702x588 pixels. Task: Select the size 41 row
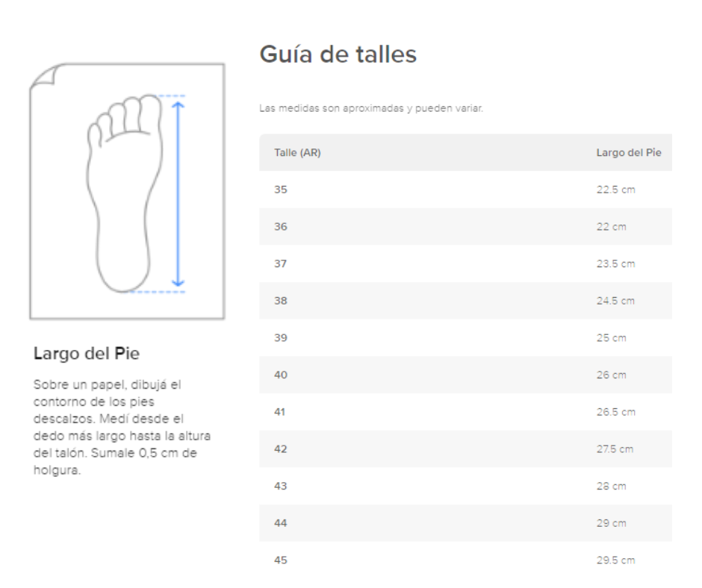click(465, 412)
